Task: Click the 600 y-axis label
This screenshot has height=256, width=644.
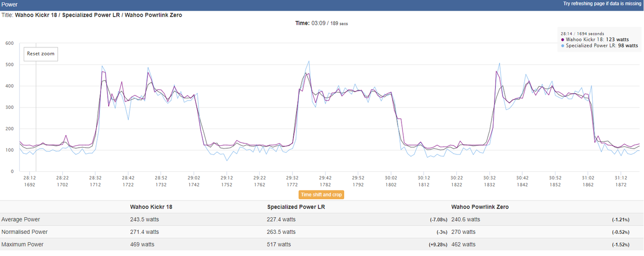Action: click(x=9, y=43)
